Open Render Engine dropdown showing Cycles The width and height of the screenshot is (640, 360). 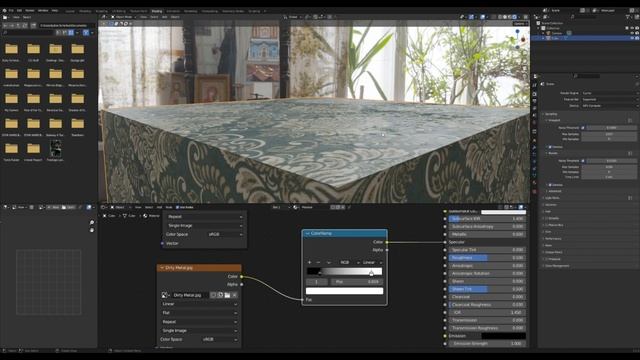click(x=611, y=93)
